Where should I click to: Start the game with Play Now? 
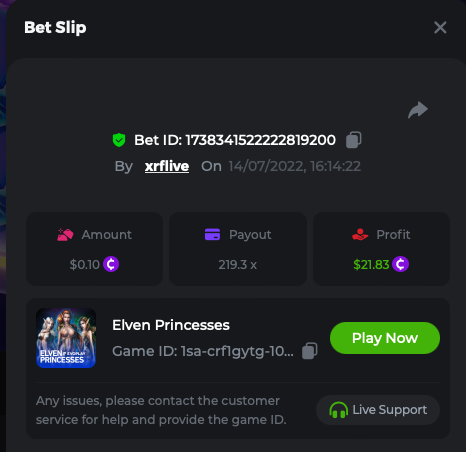click(385, 338)
